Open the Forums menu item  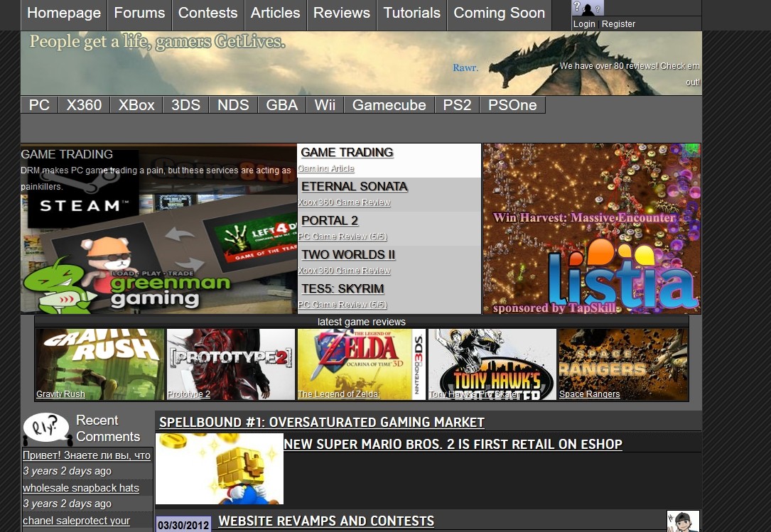(139, 13)
